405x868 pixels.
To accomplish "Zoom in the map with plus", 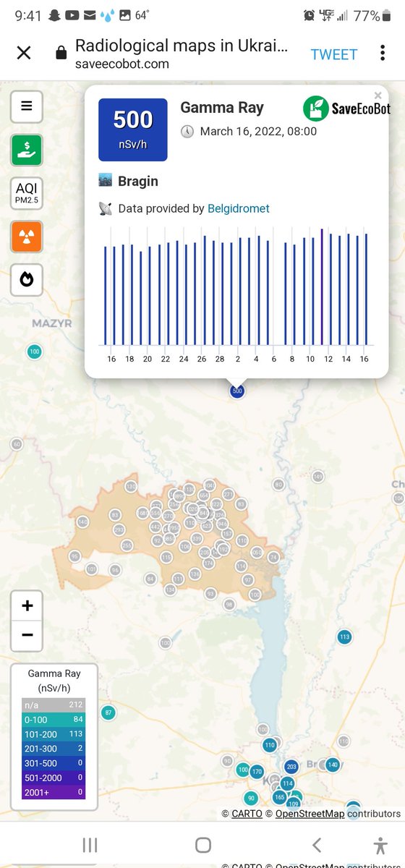I will click(27, 605).
